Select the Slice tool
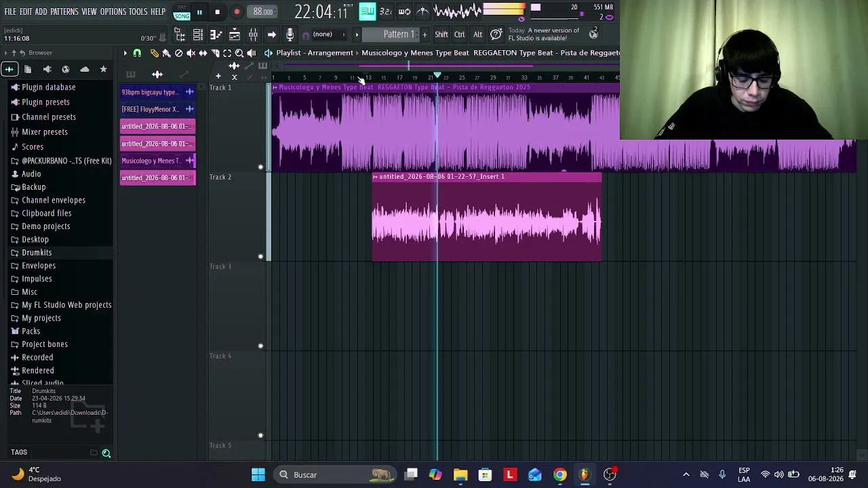 (x=215, y=53)
